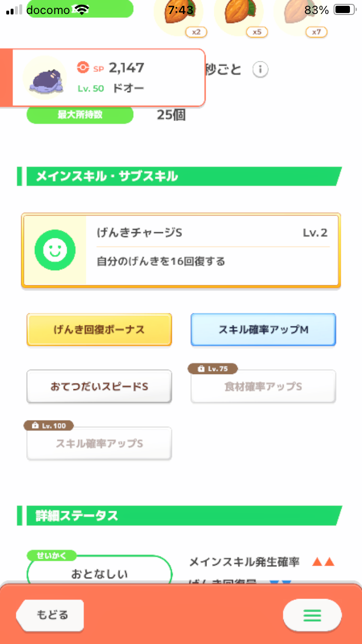Select the おてつだいスピードS sub skill

point(99,387)
